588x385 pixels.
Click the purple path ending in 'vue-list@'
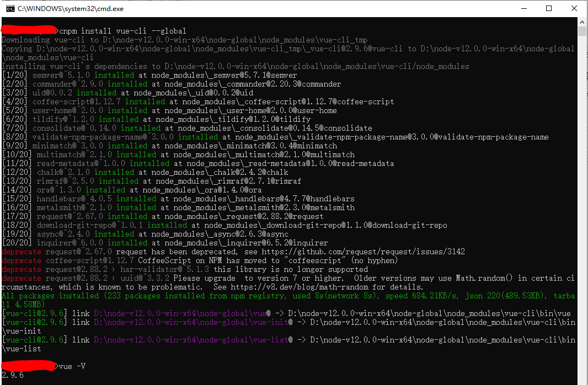click(x=193, y=340)
